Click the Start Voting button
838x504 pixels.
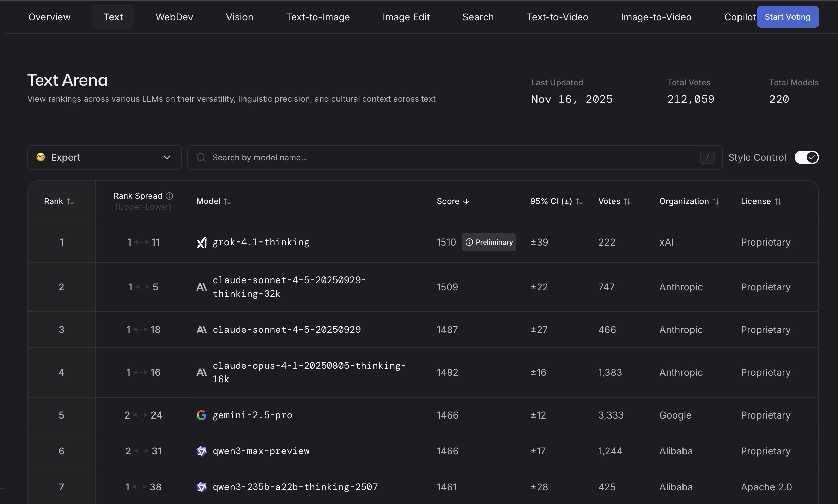pyautogui.click(x=787, y=17)
